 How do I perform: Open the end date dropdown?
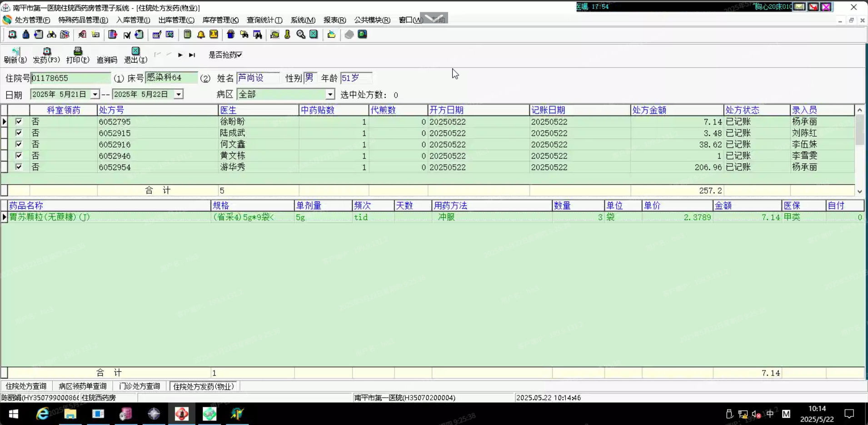click(179, 95)
